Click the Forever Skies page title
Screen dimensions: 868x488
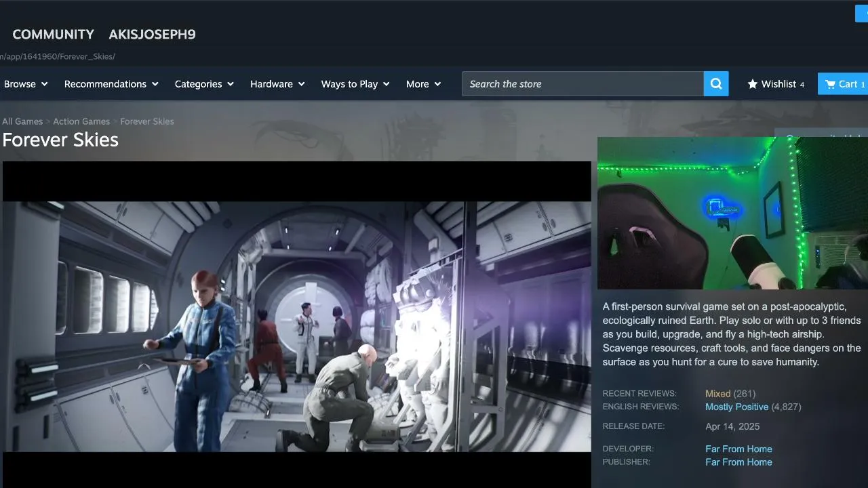tap(60, 140)
